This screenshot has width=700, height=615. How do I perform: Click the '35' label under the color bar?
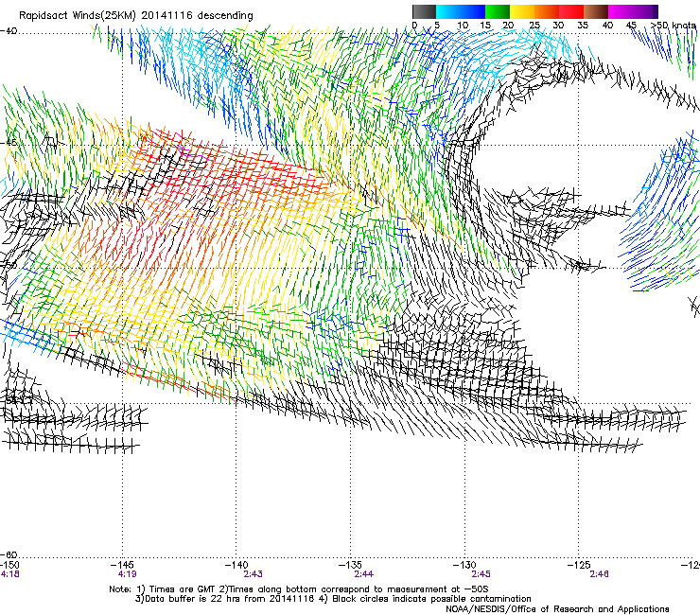click(x=583, y=26)
